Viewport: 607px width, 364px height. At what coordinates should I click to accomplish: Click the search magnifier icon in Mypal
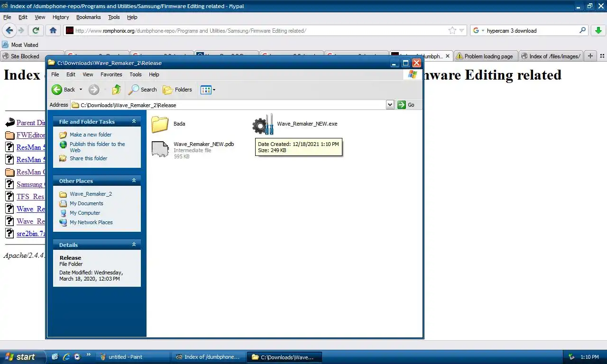pos(583,30)
